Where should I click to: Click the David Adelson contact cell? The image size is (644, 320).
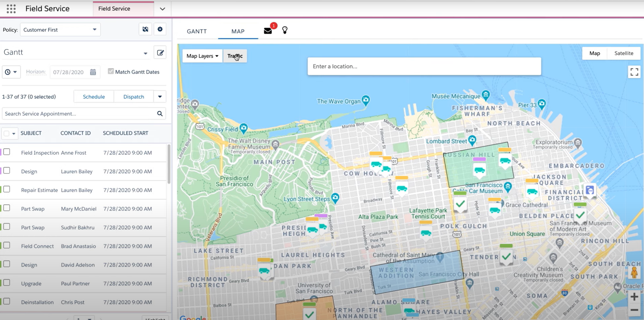pyautogui.click(x=78, y=265)
